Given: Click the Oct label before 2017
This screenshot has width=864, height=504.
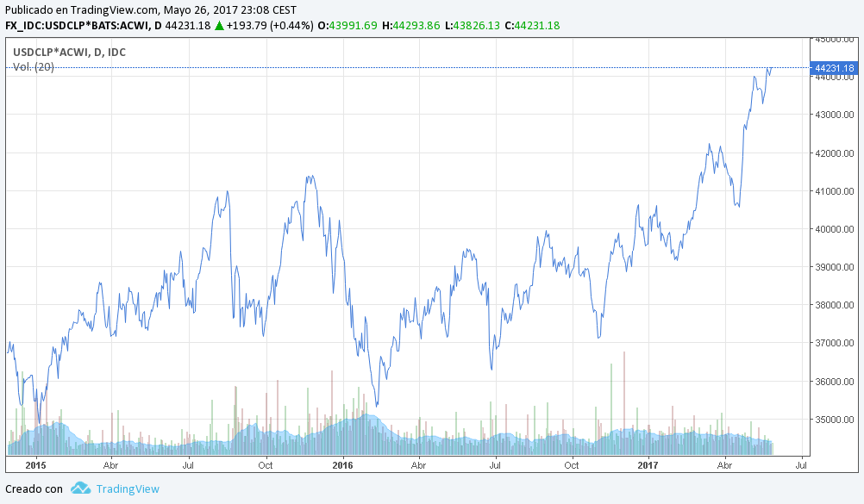Looking at the screenshot, I should pyautogui.click(x=572, y=465).
